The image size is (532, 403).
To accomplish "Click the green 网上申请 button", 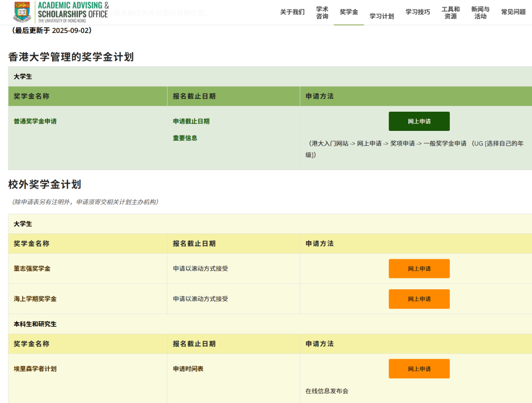I will click(419, 121).
